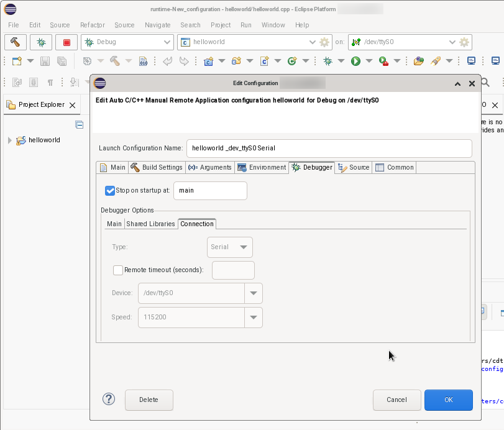504x430 pixels.
Task: Click the Open Element flashlight search icon
Action: (x=434, y=60)
